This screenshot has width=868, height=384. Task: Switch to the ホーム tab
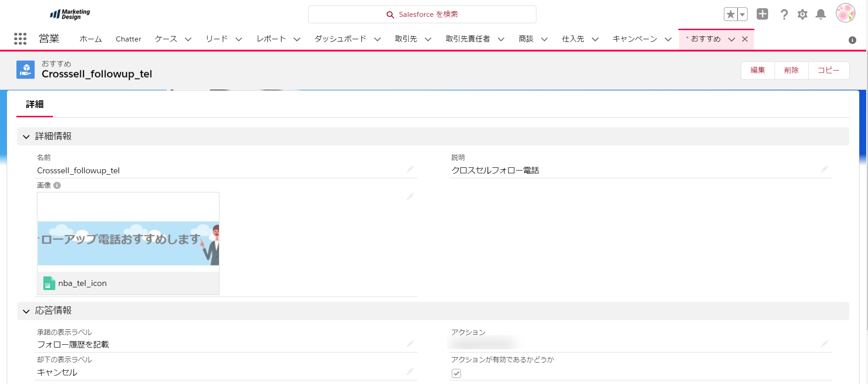(x=90, y=39)
